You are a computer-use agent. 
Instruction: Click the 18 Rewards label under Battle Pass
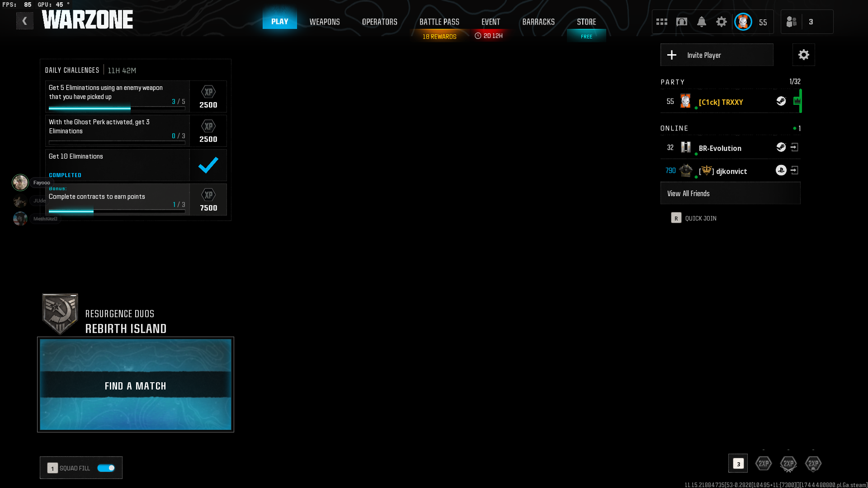coord(439,37)
